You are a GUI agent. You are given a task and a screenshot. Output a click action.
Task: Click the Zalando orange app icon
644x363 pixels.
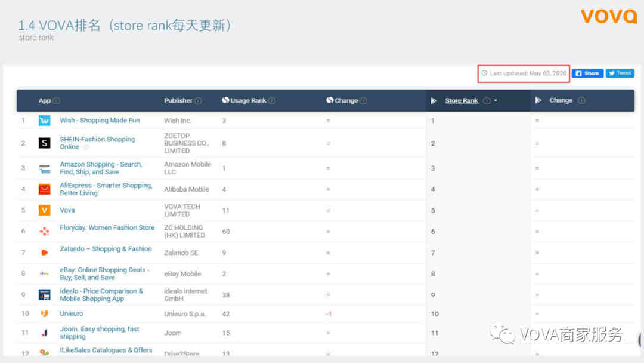[x=44, y=253]
